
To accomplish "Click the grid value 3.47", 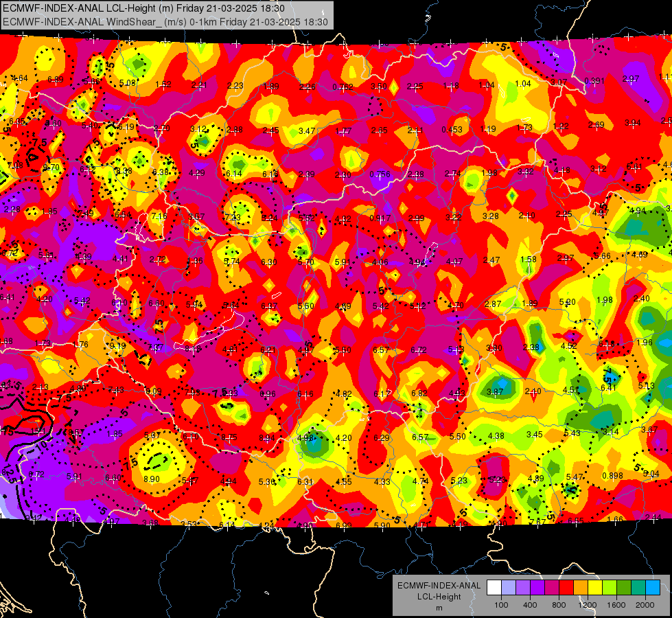I will click(x=307, y=130).
